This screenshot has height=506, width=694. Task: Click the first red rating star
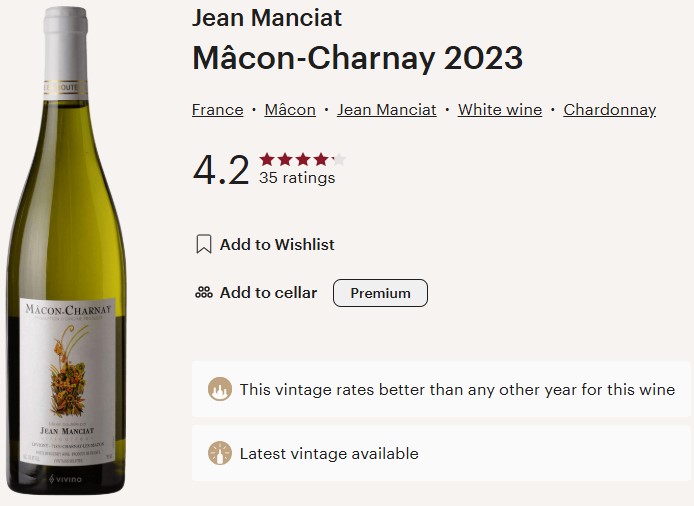coord(267,159)
